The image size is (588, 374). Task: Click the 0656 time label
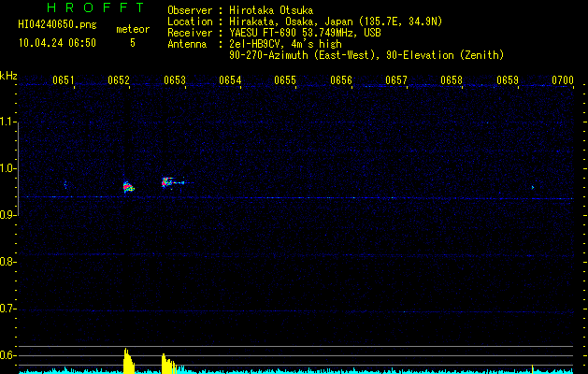point(341,79)
